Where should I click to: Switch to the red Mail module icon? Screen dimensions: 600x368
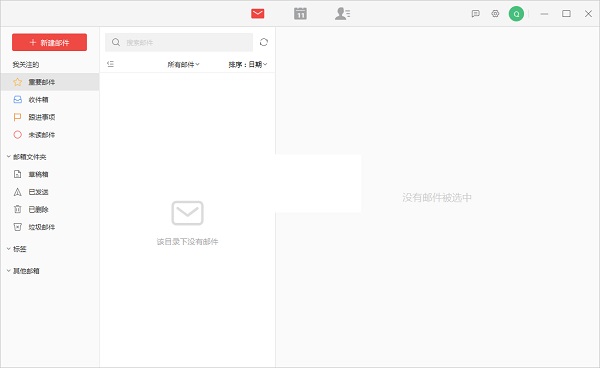258,14
